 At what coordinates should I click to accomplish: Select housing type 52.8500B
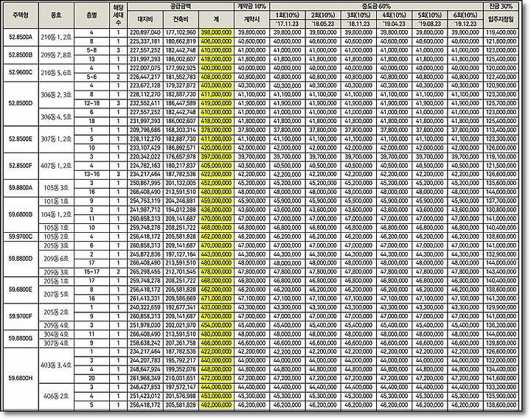[21, 55]
